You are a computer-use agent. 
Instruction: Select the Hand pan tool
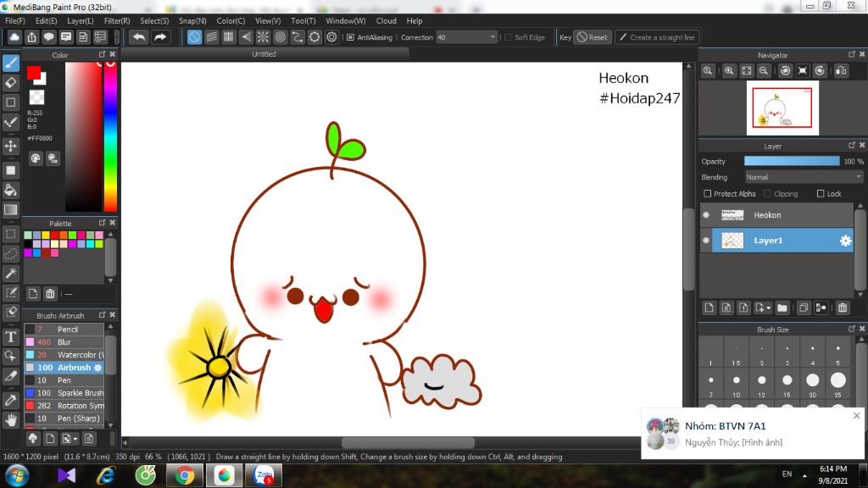11,420
